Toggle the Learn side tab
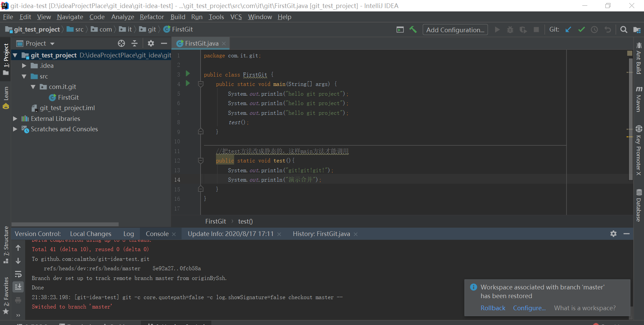This screenshot has width=644, height=325. 6,98
